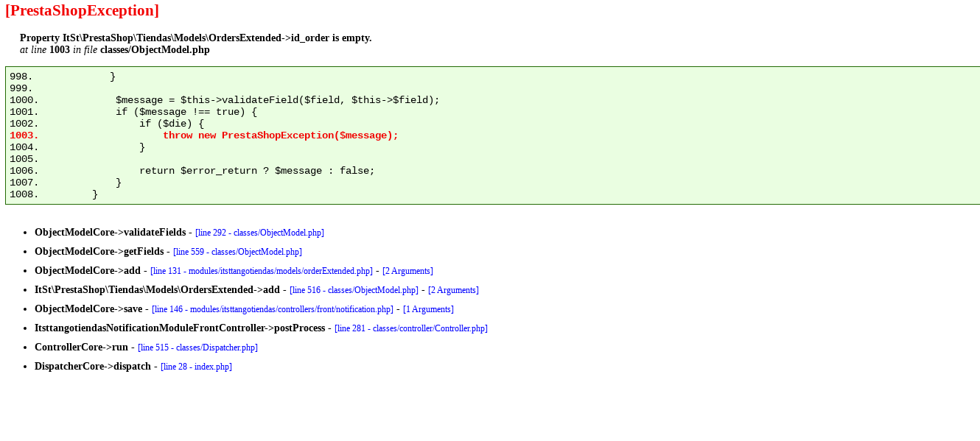Viewport: 980px width, 441px height.
Task: Click code line 1000 validateField statement
Action: (x=277, y=100)
